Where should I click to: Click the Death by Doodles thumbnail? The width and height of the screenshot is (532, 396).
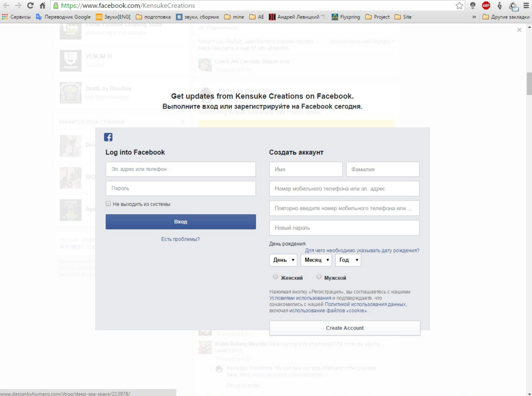[x=71, y=92]
